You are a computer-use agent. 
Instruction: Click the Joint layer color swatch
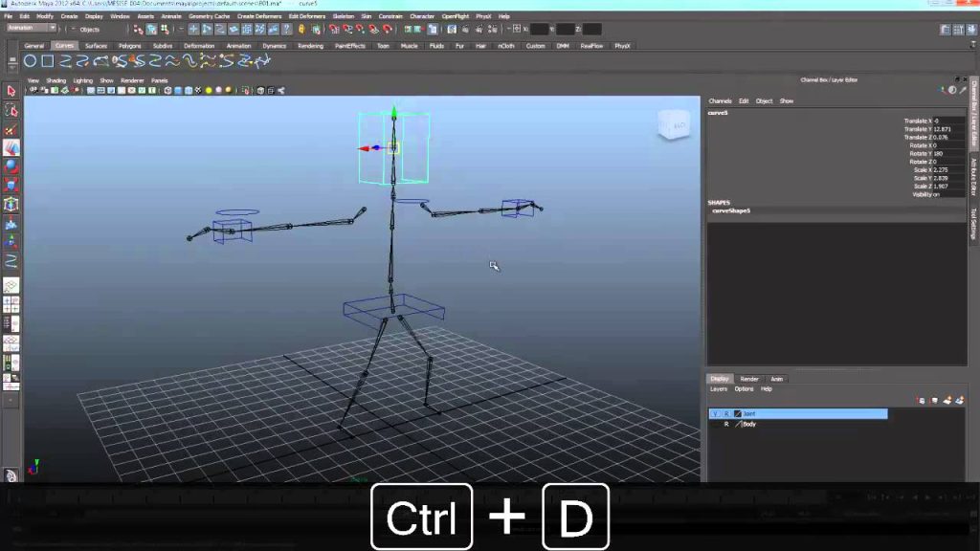738,413
